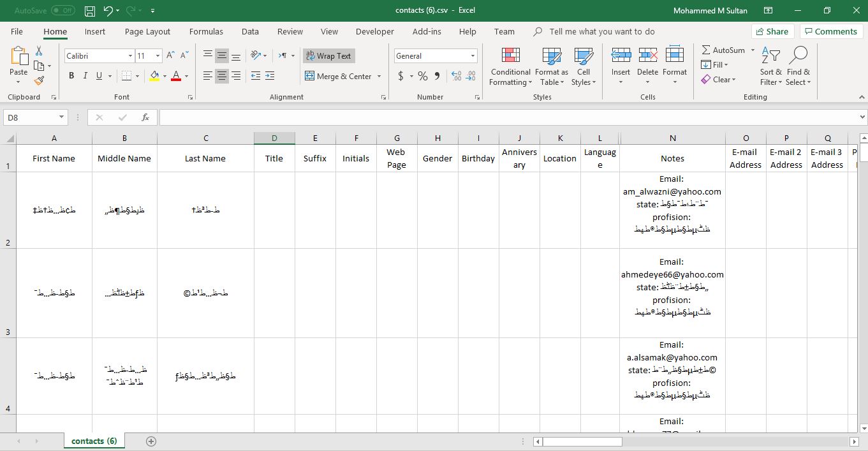Open Sort & Filter menu
This screenshot has height=451, width=868.
[770, 66]
